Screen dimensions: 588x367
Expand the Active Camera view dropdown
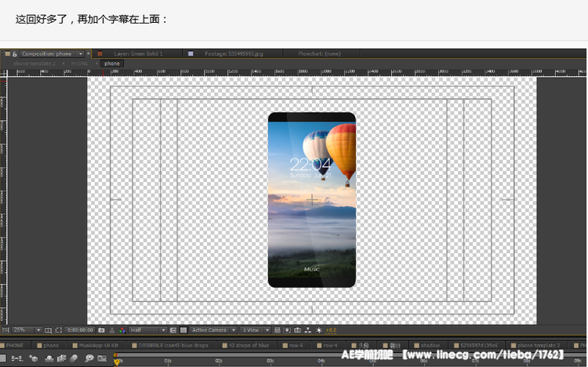click(212, 330)
